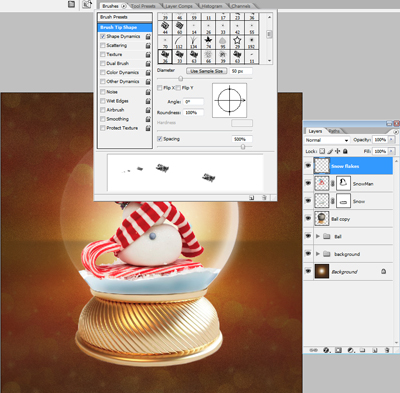
Task: Click the lock icon beside Color Dynamics
Action: 148,73
